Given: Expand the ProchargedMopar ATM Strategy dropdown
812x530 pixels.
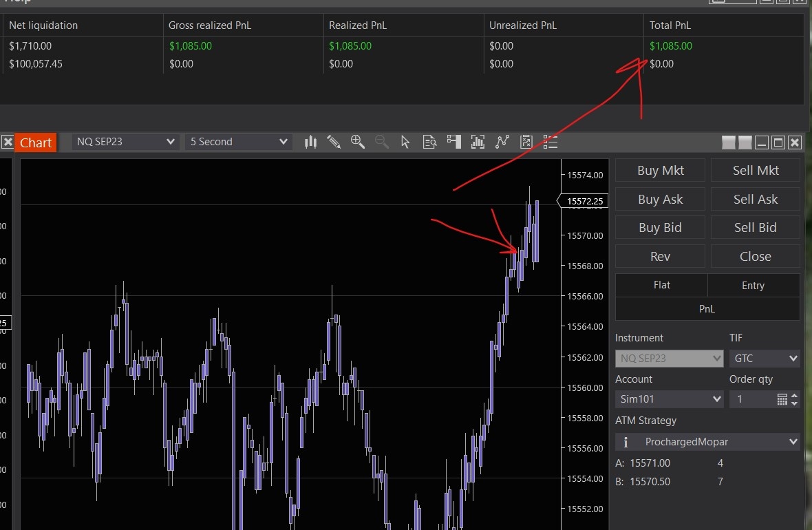Looking at the screenshot, I should click(707, 442).
